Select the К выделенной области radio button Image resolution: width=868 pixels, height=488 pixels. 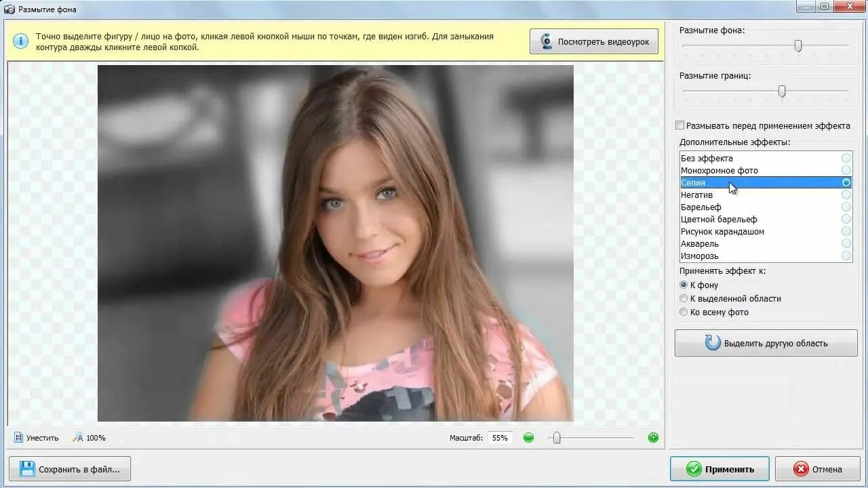684,298
